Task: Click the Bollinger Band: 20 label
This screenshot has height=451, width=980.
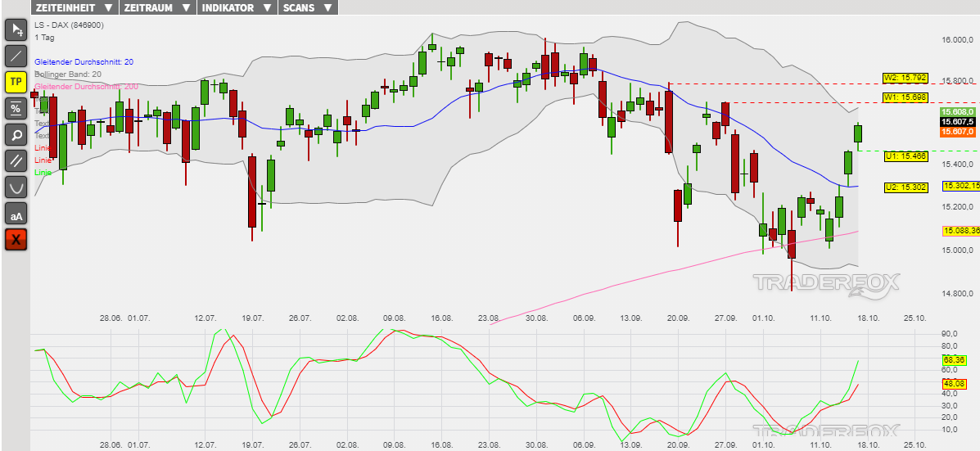Action: [x=68, y=74]
